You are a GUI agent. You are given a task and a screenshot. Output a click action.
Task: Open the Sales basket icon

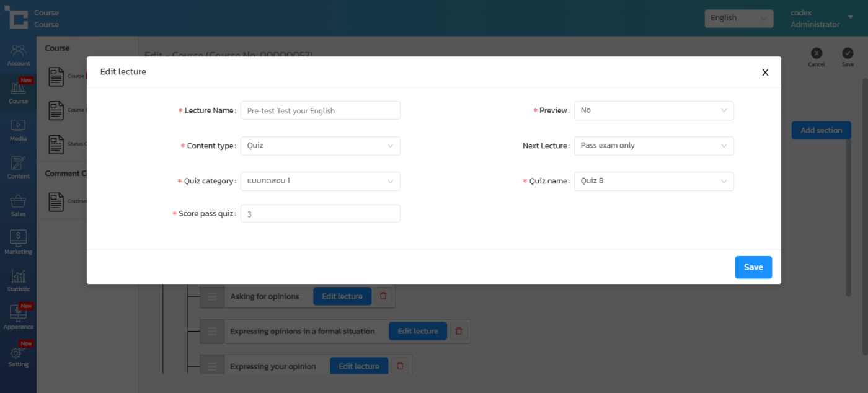pos(18,206)
